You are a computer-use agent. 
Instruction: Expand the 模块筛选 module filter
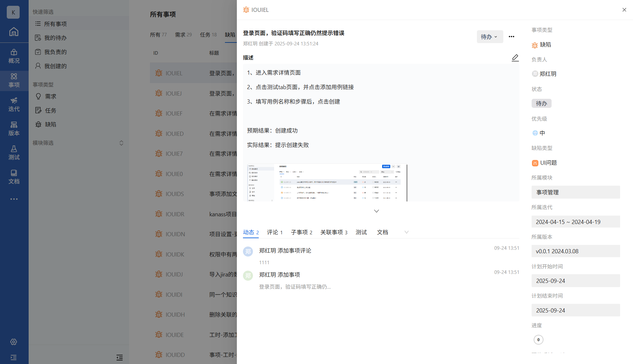point(121,143)
